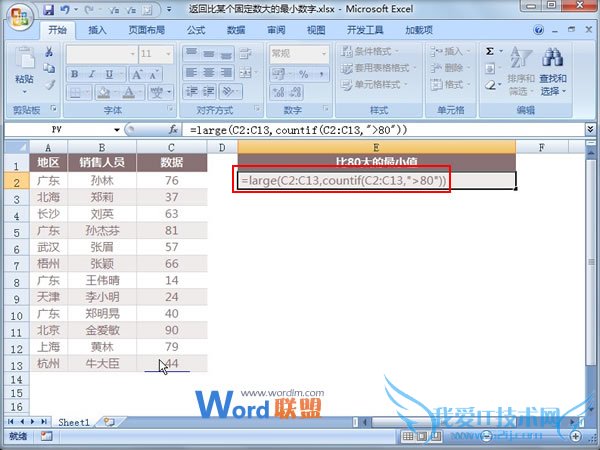600x450 pixels.
Task: Toggle wrap text icon
Action: (x=245, y=54)
